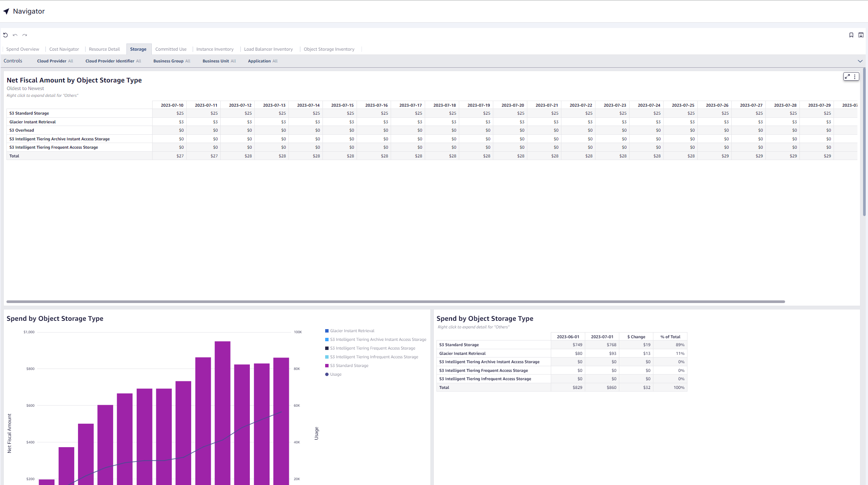Click the tallest purple bar in the chart

pos(223,413)
